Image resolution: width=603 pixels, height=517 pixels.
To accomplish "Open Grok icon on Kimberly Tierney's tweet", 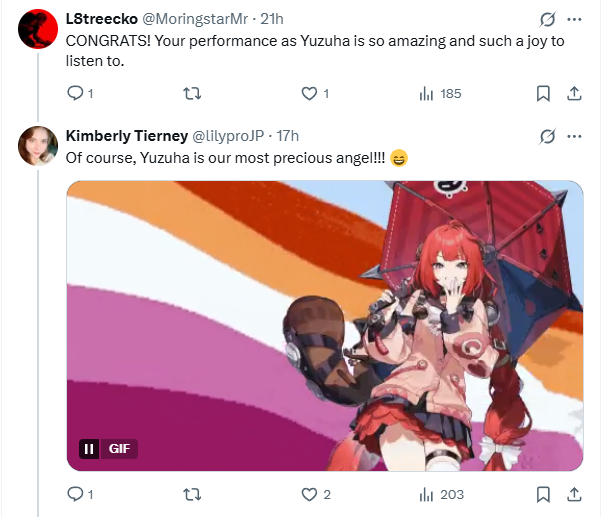I will pos(547,136).
